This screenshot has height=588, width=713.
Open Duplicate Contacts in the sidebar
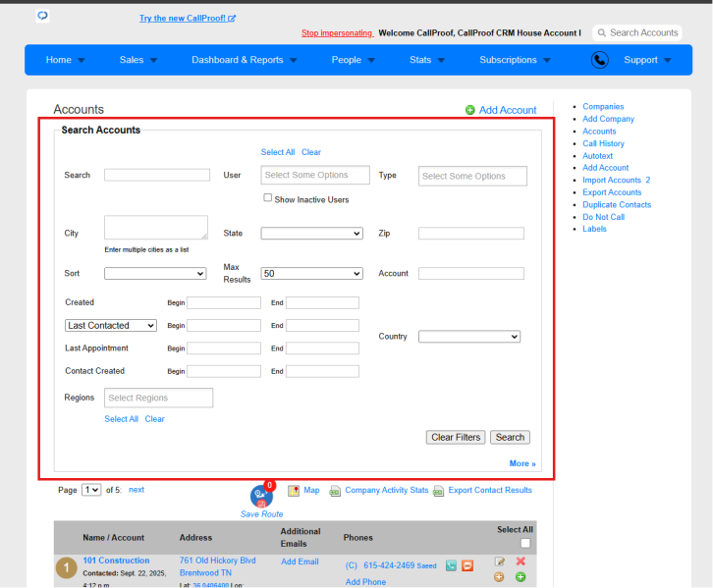click(x=617, y=205)
